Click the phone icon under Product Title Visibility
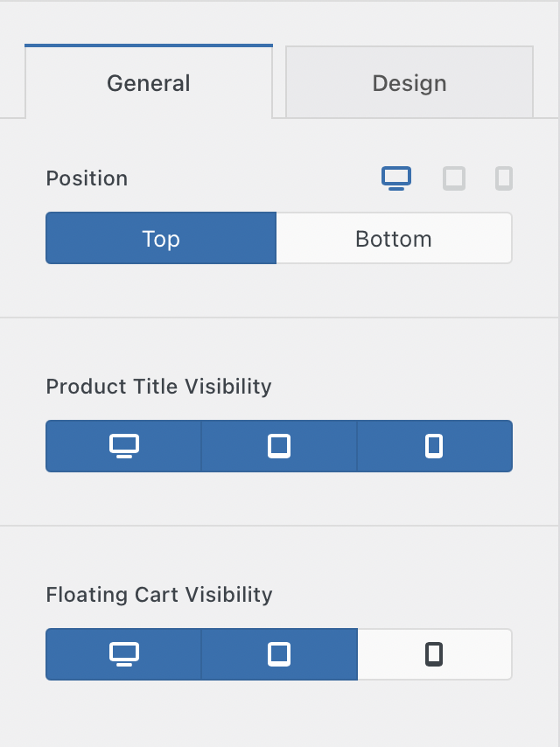 tap(434, 446)
